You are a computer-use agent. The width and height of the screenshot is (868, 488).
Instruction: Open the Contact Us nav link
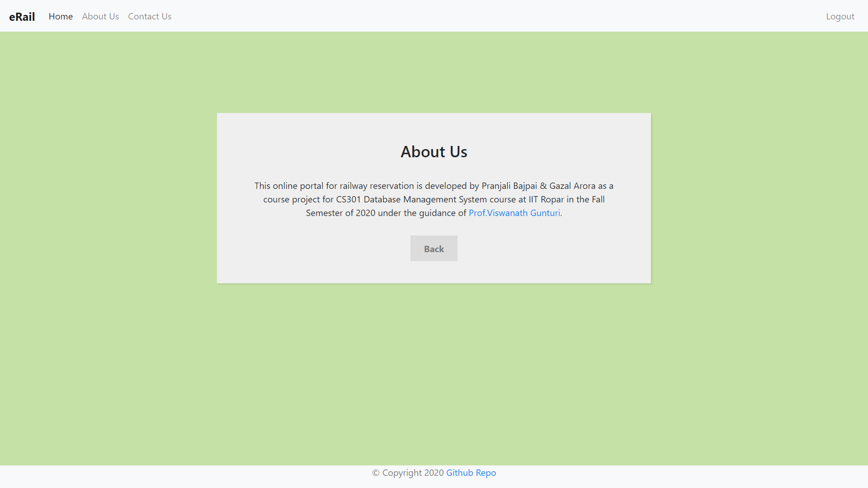[x=150, y=16]
